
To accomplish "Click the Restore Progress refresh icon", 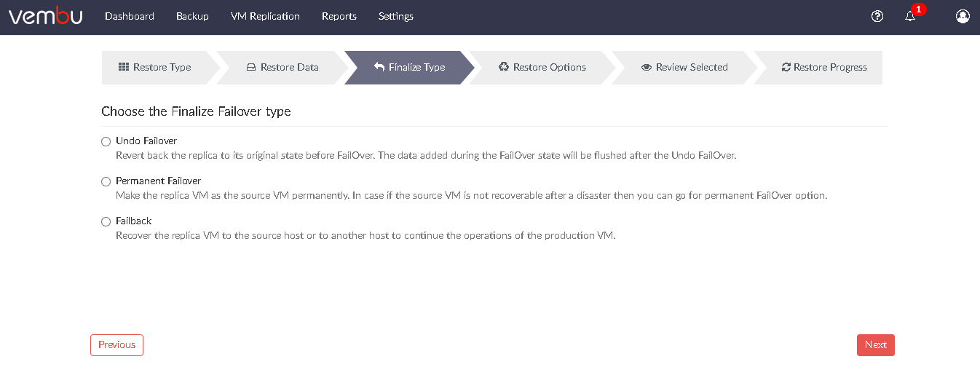I will pos(786,67).
